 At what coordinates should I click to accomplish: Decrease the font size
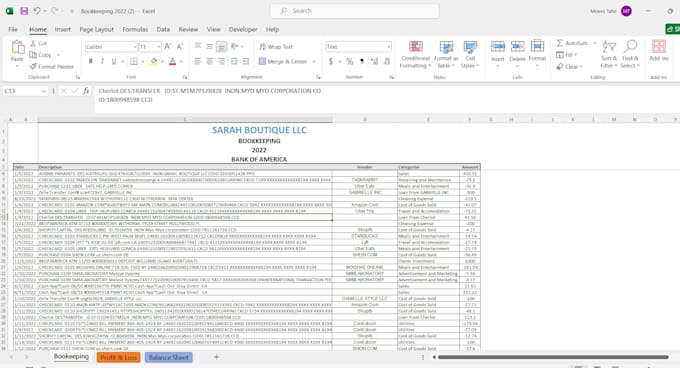click(x=180, y=46)
